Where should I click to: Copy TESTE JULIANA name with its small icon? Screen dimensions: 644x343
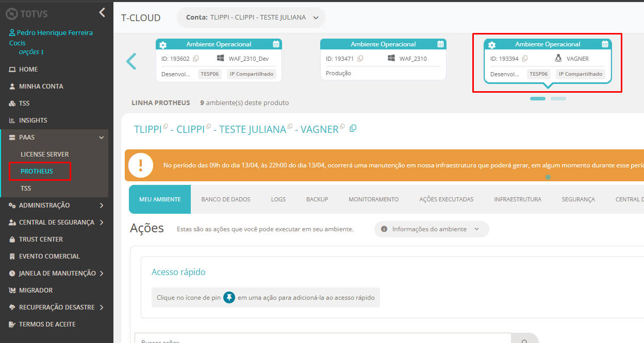click(x=290, y=126)
